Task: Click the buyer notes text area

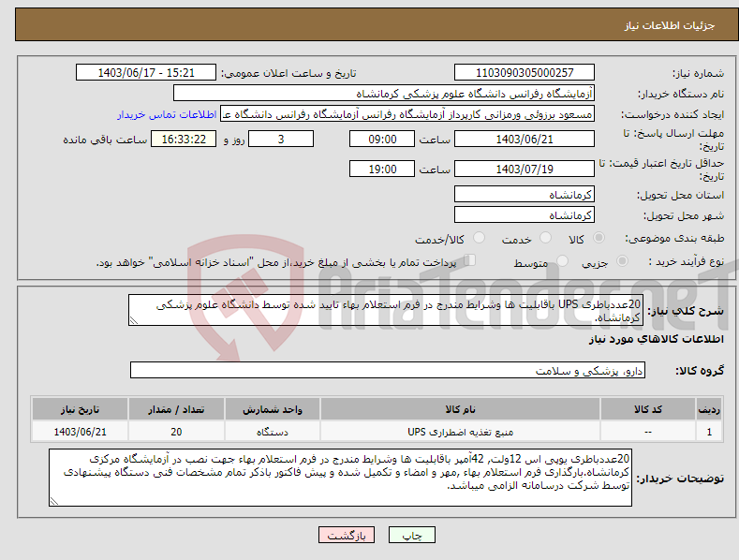Action: coord(340,478)
